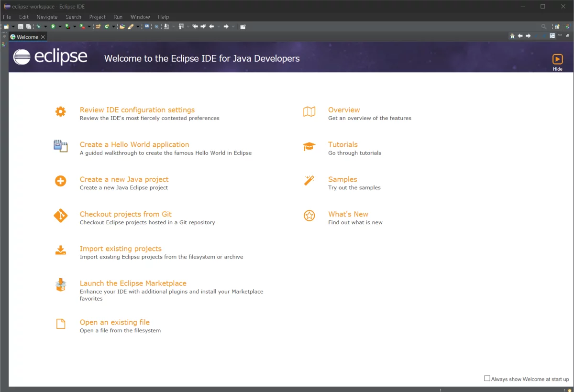574x392 pixels.
Task: Enable Always show Welcome at start up
Action: (487, 379)
